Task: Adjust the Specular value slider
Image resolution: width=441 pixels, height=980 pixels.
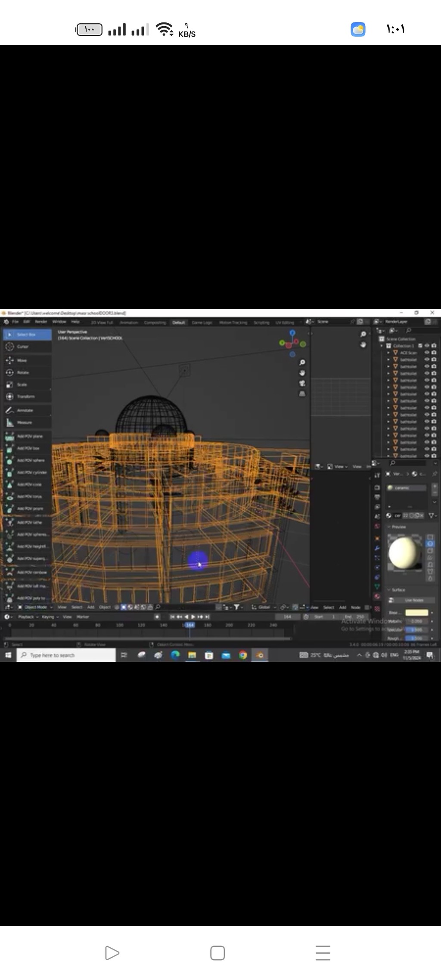Action: point(416,630)
